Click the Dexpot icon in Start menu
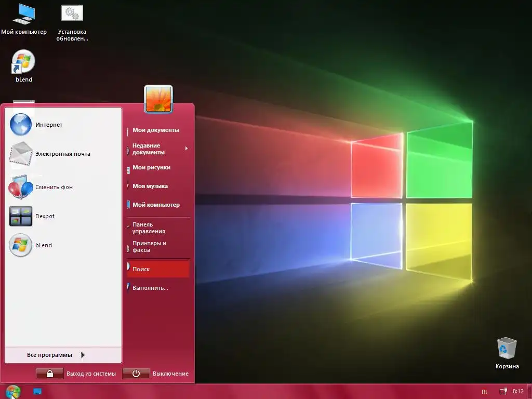Viewport: 532px width, 399px height. [21, 216]
